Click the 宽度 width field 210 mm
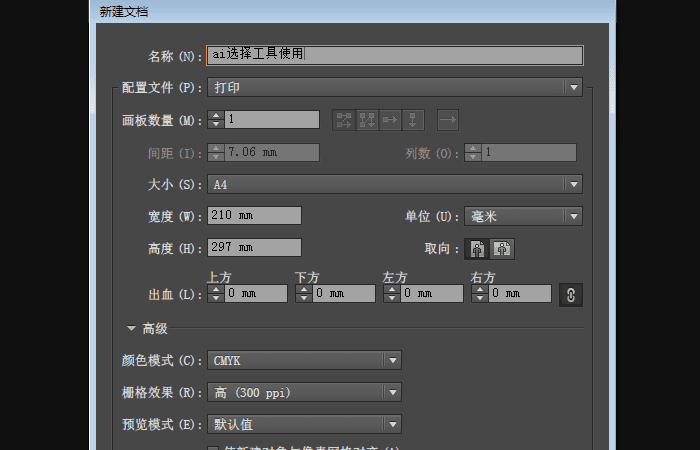 tap(254, 216)
